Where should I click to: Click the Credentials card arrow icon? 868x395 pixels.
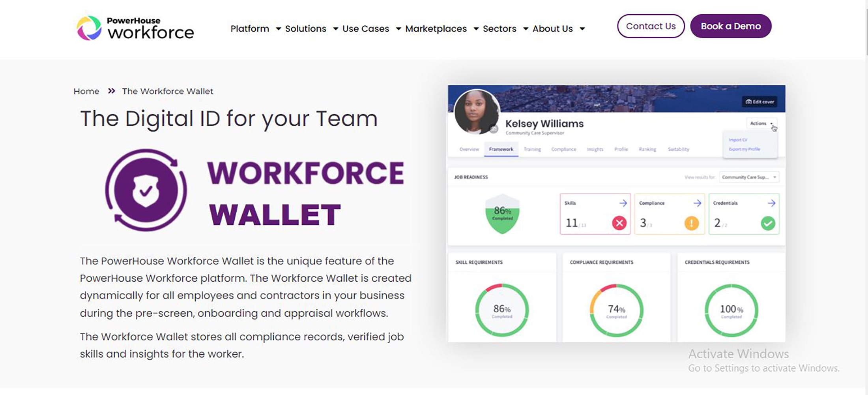point(771,203)
